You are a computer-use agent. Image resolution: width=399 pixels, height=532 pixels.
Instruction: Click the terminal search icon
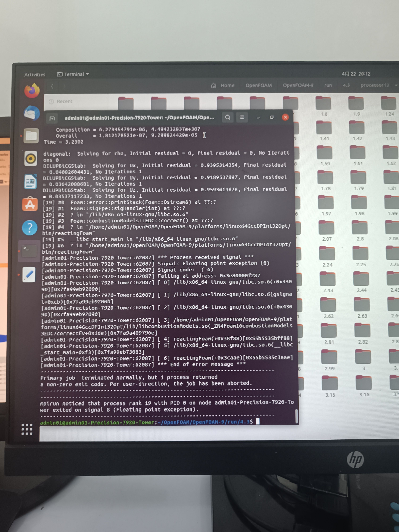point(228,117)
